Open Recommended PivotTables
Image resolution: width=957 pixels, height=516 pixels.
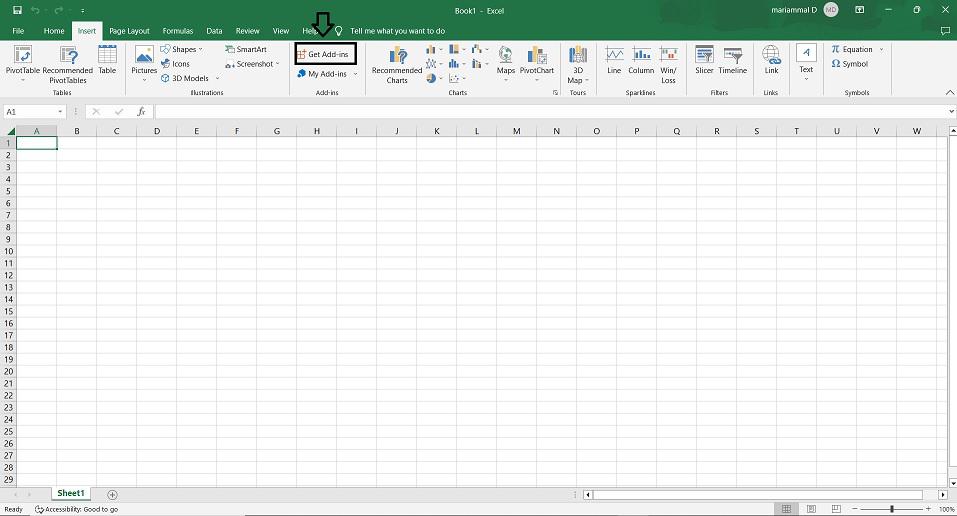click(x=68, y=61)
